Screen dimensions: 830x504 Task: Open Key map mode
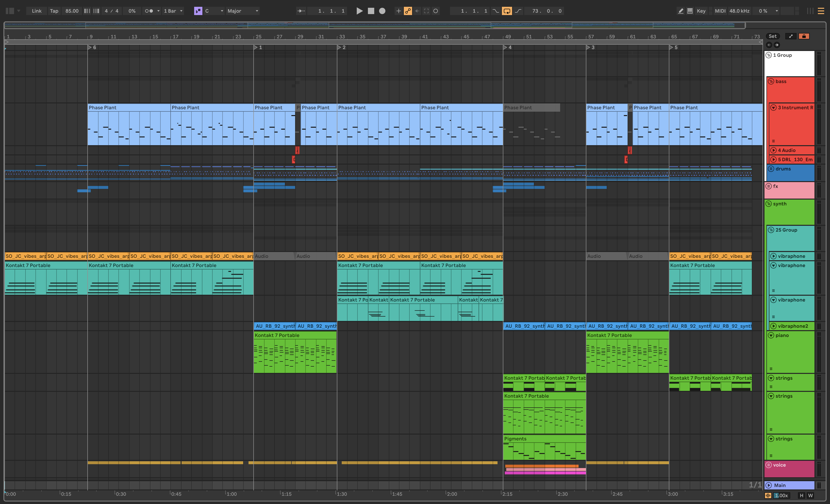point(701,11)
